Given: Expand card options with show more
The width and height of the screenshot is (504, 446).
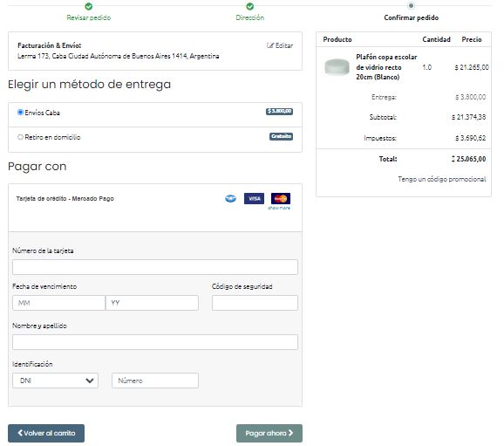Looking at the screenshot, I should [x=279, y=209].
